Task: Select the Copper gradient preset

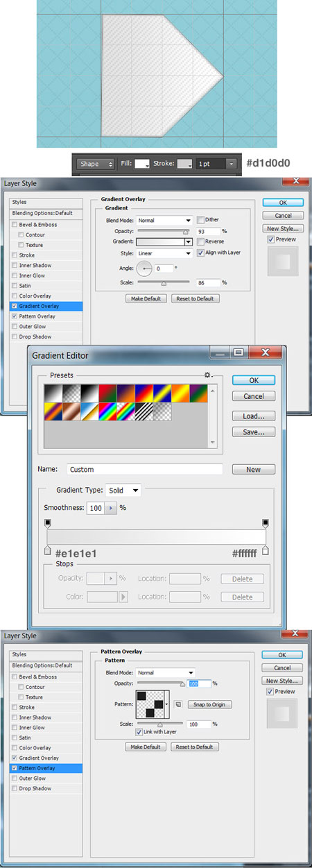Action: (x=71, y=411)
